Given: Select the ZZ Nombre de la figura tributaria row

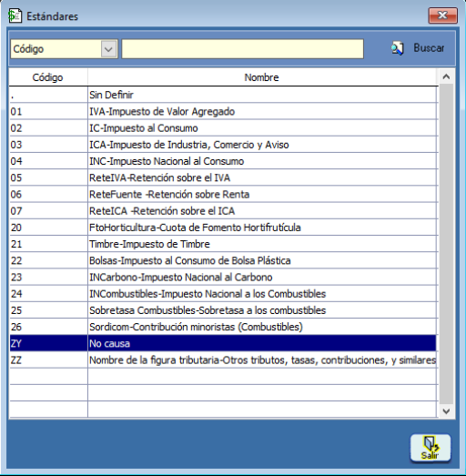Looking at the screenshot, I should [x=223, y=360].
